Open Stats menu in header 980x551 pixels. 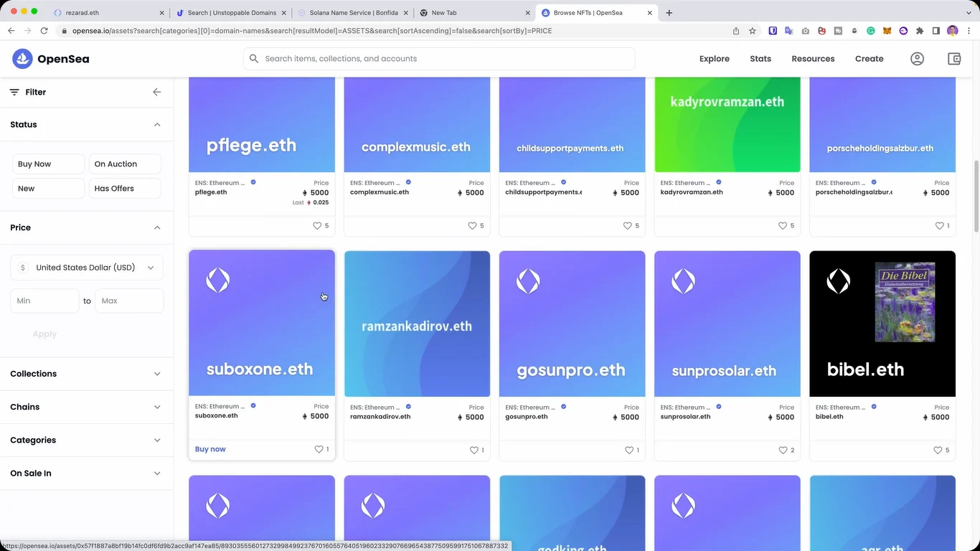tap(760, 59)
